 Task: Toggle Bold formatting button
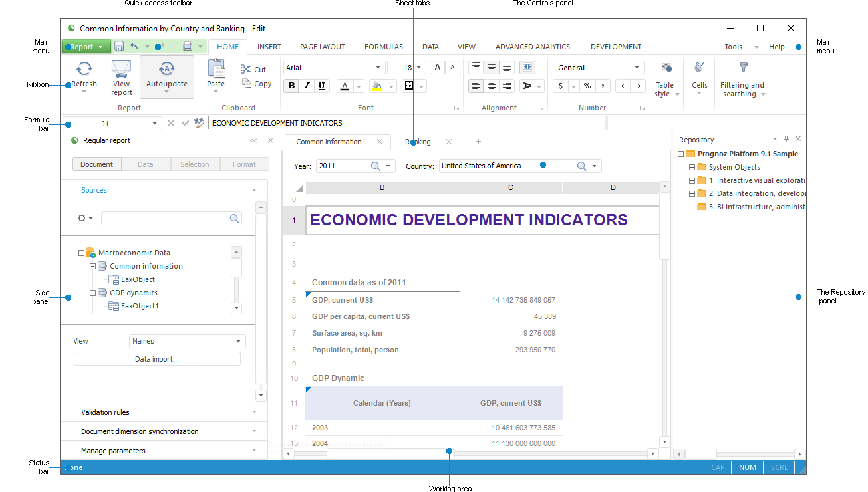tap(291, 86)
